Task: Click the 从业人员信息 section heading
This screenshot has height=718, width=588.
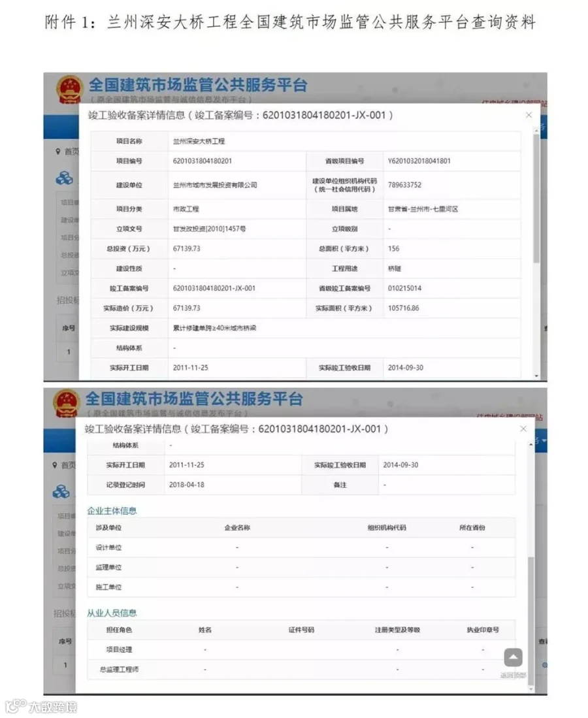Action: [112, 613]
